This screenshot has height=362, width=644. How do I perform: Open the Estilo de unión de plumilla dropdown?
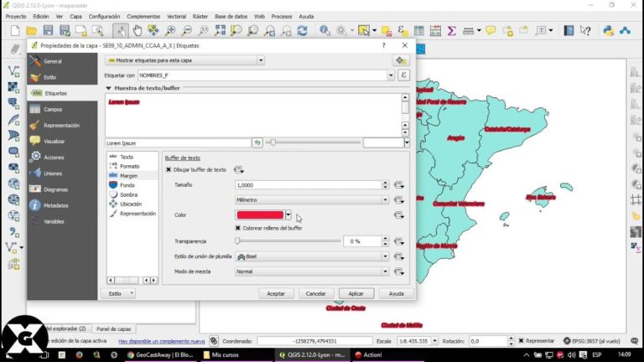tap(312, 256)
